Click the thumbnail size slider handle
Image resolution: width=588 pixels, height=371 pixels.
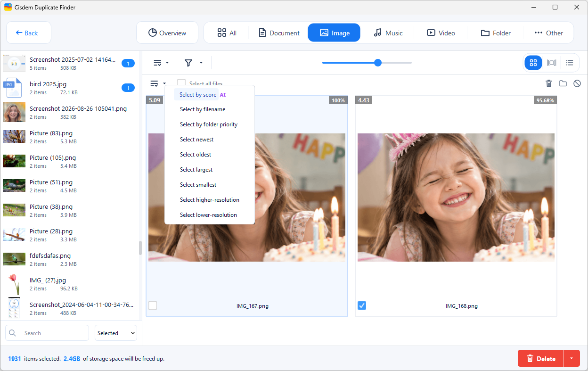coord(377,63)
